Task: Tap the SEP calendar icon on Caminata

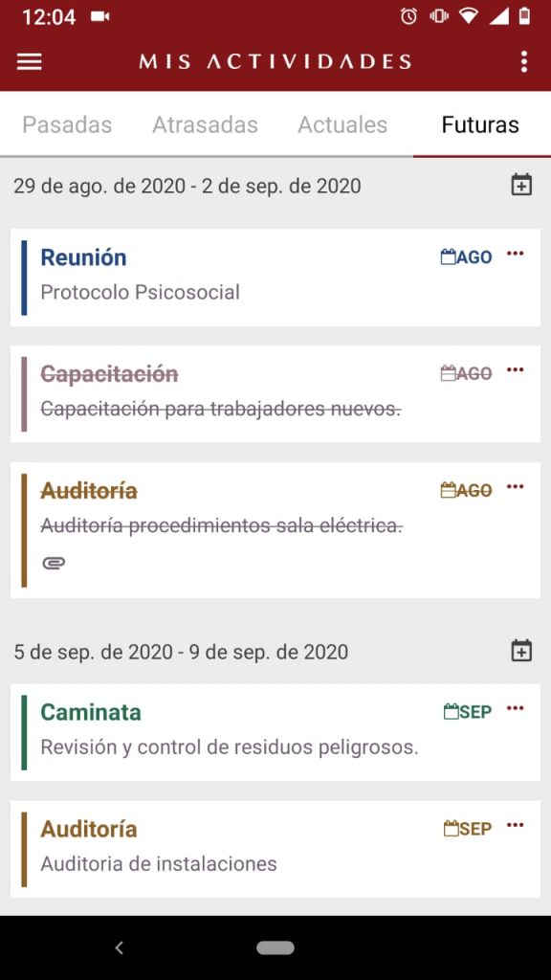Action: pos(467,711)
